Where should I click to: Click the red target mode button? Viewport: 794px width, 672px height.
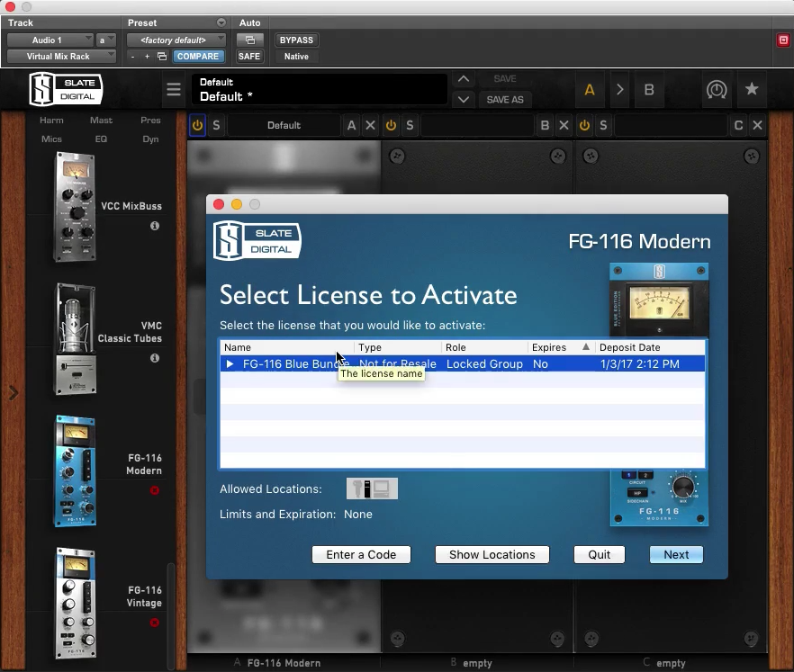point(783,40)
